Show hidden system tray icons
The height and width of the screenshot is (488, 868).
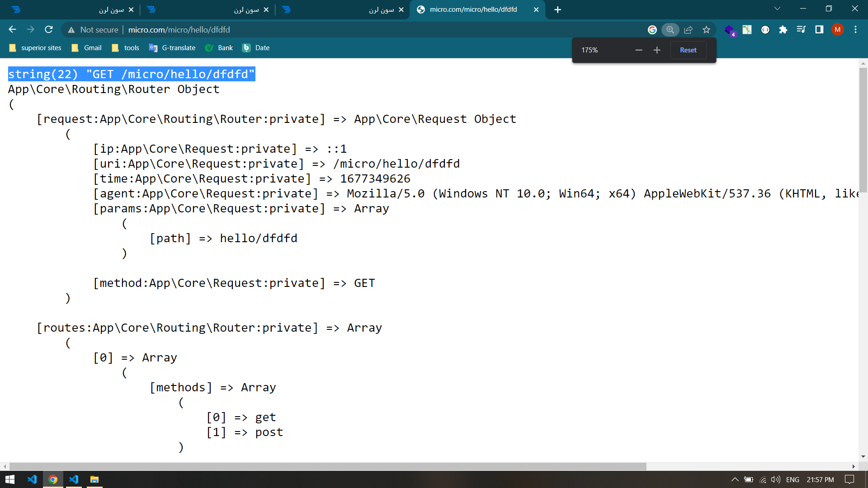[x=735, y=479]
